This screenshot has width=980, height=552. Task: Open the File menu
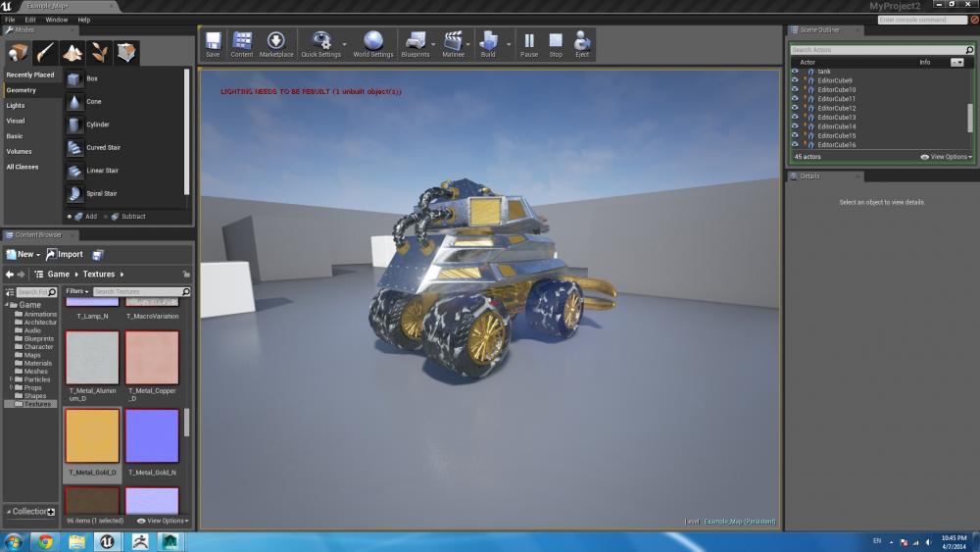(x=10, y=20)
